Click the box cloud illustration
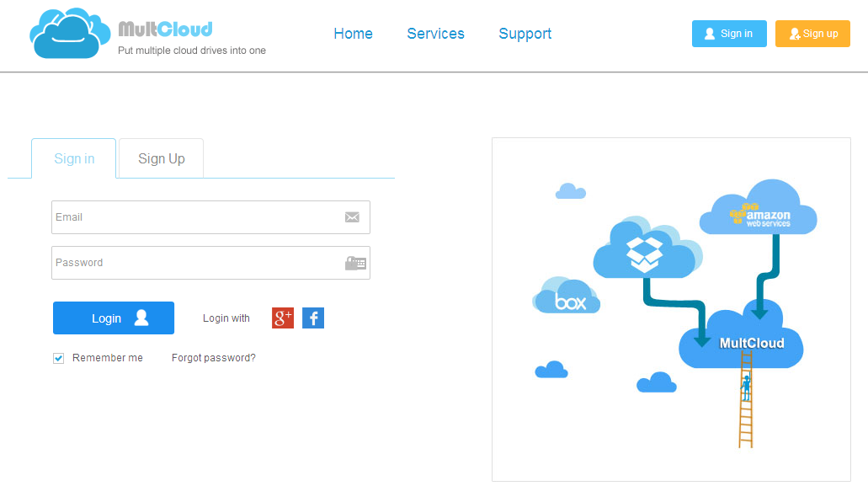Image resolution: width=868 pixels, height=486 pixels. (x=567, y=296)
